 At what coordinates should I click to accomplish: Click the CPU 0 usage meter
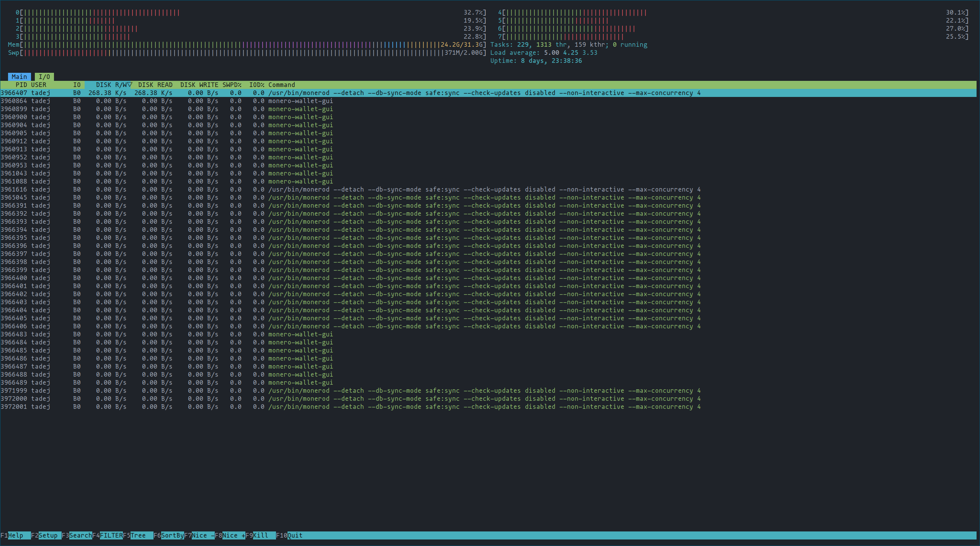coord(251,12)
